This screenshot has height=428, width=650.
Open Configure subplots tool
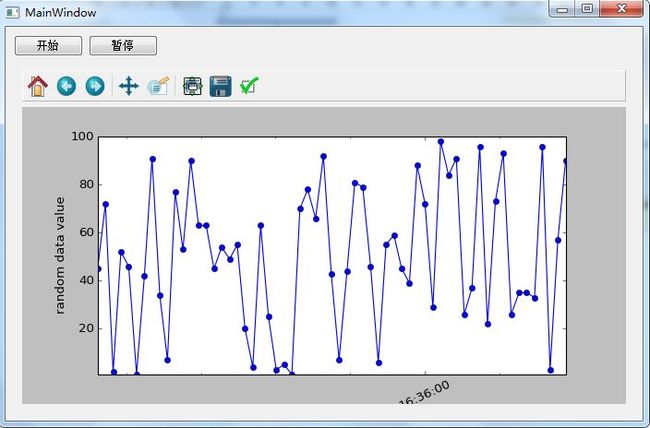coord(193,86)
